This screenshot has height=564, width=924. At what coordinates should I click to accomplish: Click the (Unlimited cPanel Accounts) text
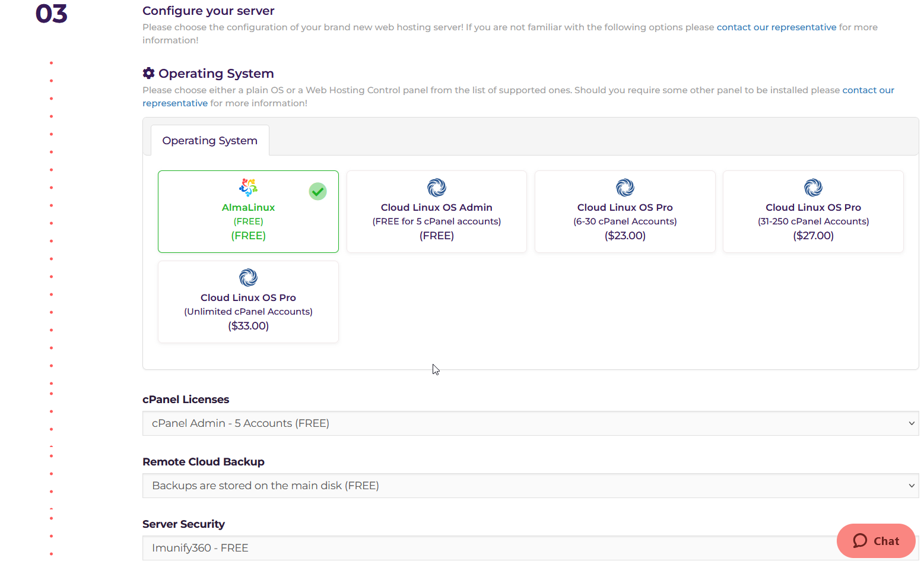coord(248,312)
